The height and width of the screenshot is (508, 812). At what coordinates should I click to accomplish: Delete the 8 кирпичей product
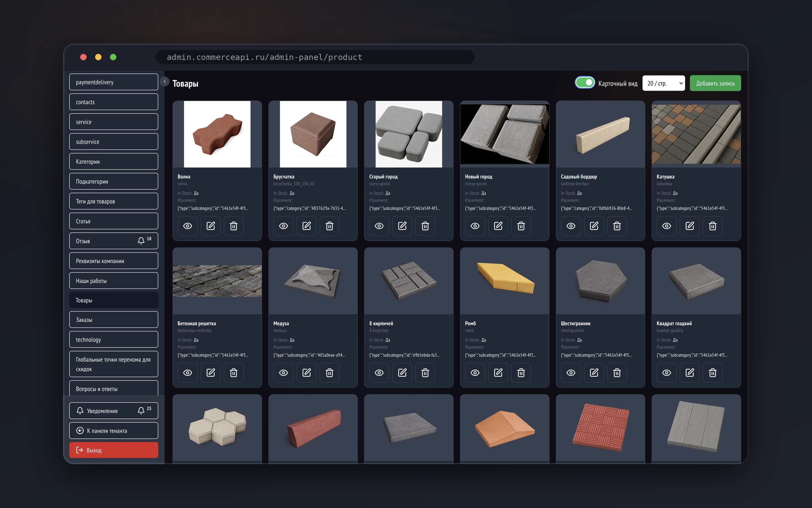pyautogui.click(x=425, y=373)
